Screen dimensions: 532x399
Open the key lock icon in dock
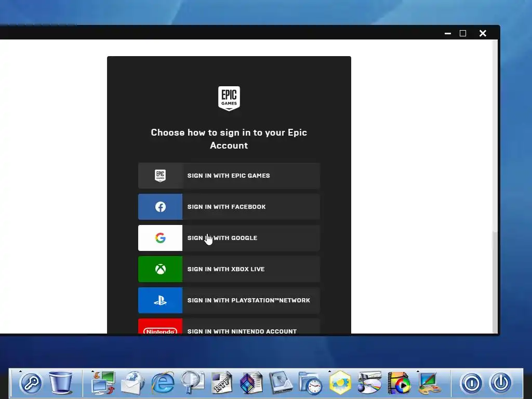pyautogui.click(x=31, y=383)
